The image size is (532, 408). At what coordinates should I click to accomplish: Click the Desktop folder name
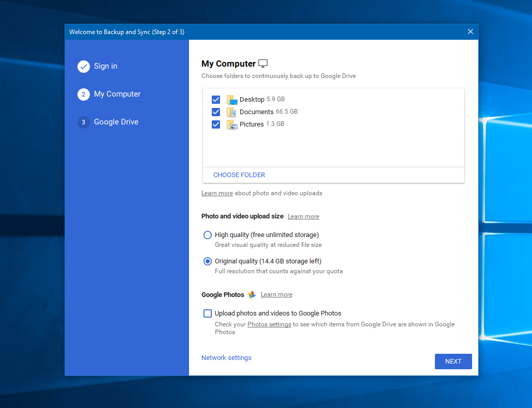point(252,99)
